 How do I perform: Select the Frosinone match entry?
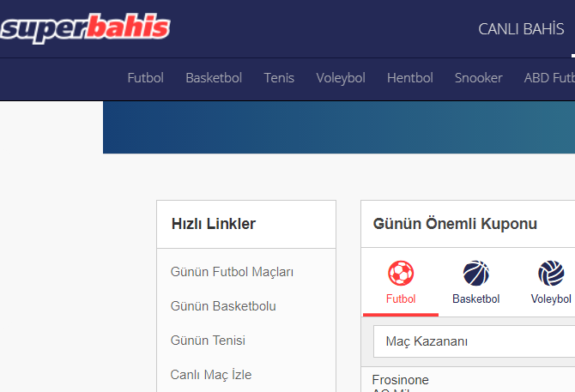click(x=401, y=380)
